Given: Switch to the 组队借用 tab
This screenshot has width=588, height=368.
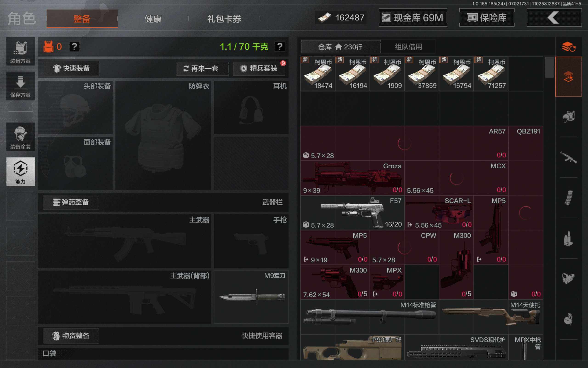Looking at the screenshot, I should pyautogui.click(x=408, y=46).
